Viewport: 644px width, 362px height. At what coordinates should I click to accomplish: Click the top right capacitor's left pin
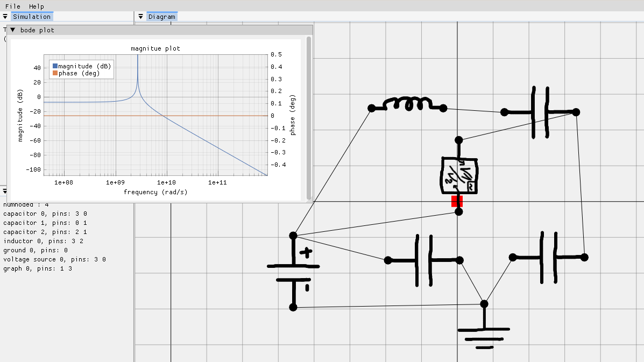[504, 112]
